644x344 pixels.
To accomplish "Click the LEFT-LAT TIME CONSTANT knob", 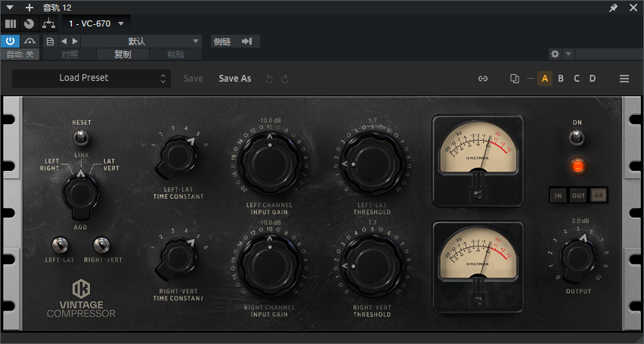I will click(177, 157).
